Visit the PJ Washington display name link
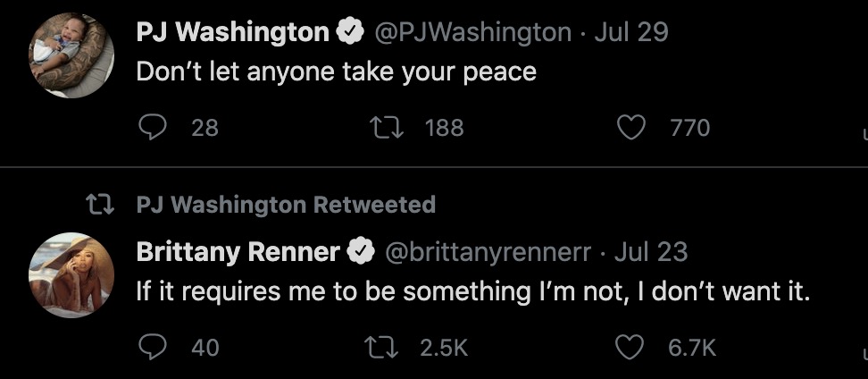 tap(232, 33)
